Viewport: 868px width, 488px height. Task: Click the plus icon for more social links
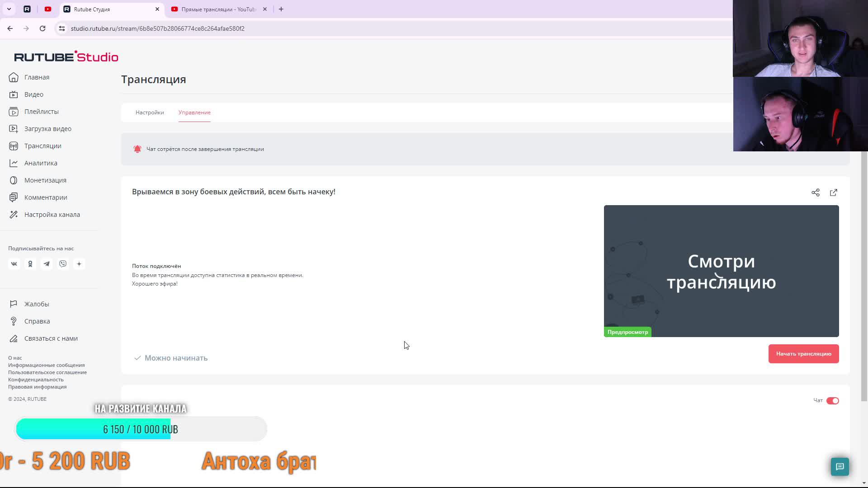click(x=79, y=264)
